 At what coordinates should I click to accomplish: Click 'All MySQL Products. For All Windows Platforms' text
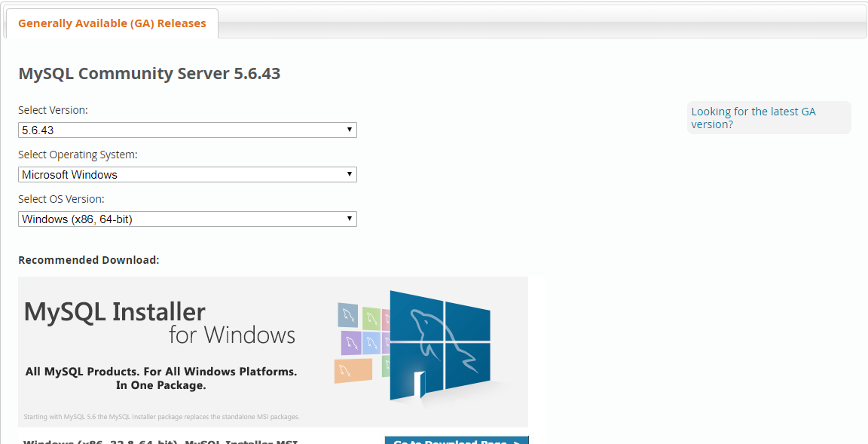(161, 372)
